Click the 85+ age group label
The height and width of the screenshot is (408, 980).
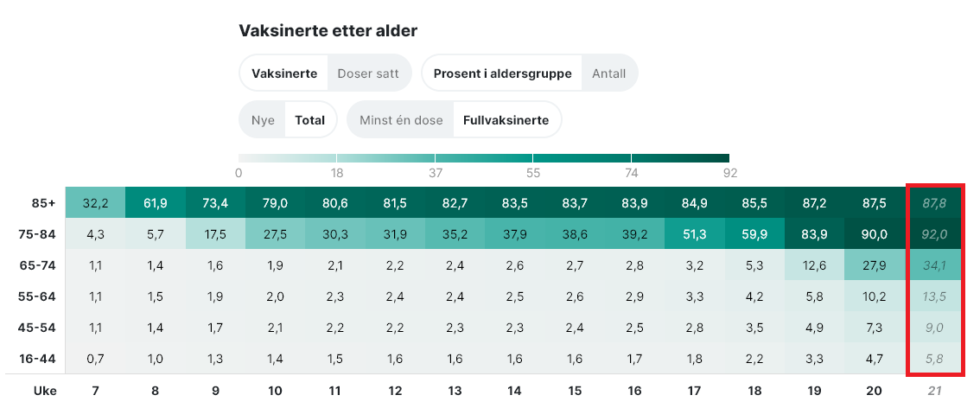40,203
